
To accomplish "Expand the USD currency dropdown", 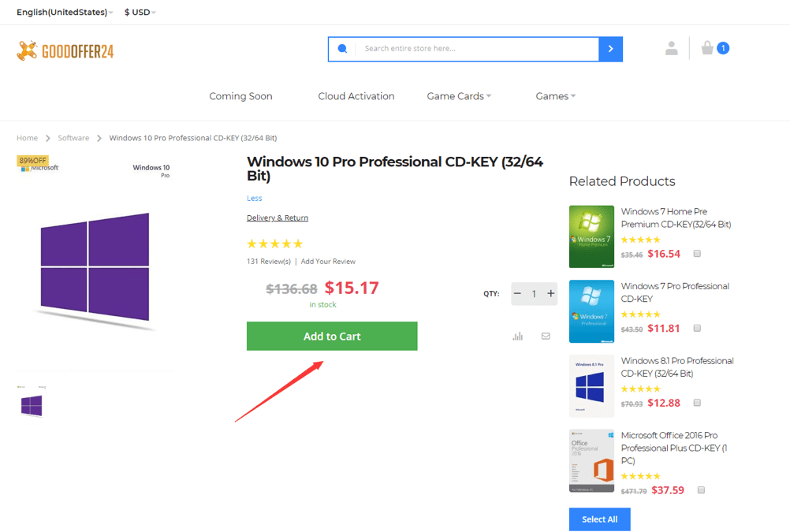I will click(140, 13).
